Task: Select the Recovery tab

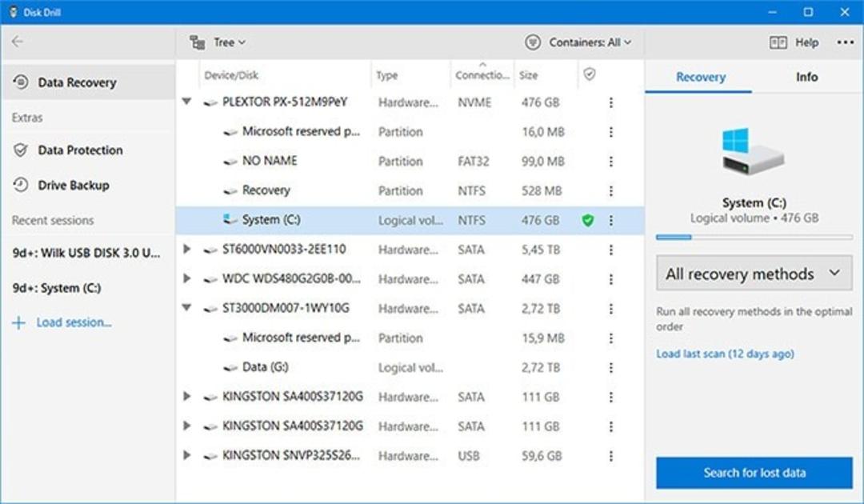Action: (x=700, y=77)
